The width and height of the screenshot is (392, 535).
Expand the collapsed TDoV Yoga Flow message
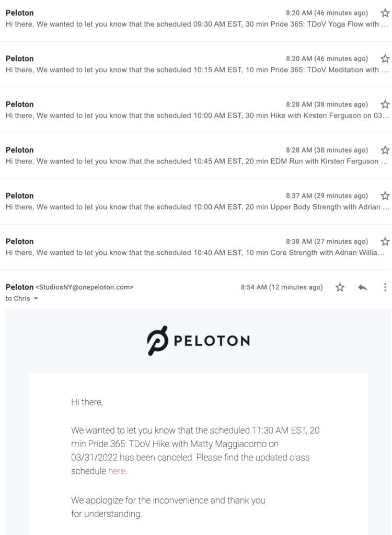[x=196, y=19]
